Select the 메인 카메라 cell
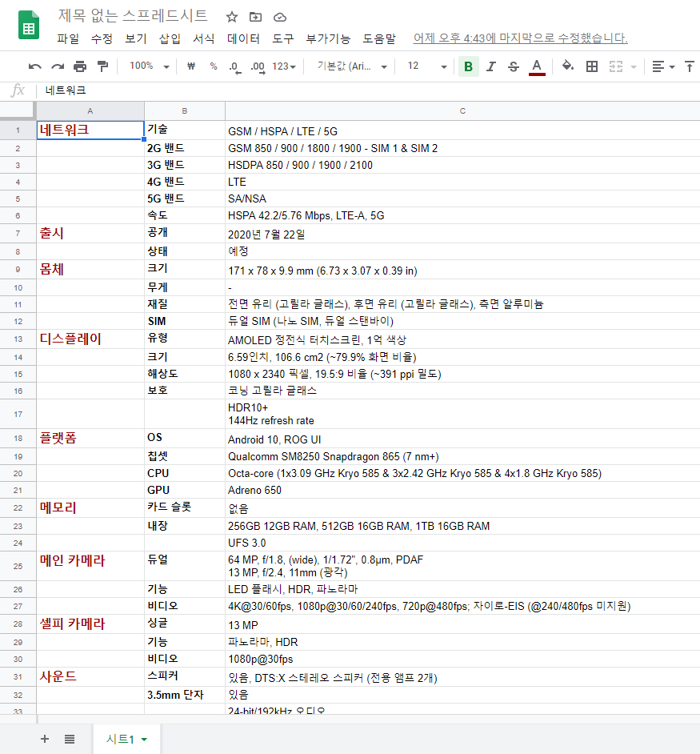 [x=90, y=566]
